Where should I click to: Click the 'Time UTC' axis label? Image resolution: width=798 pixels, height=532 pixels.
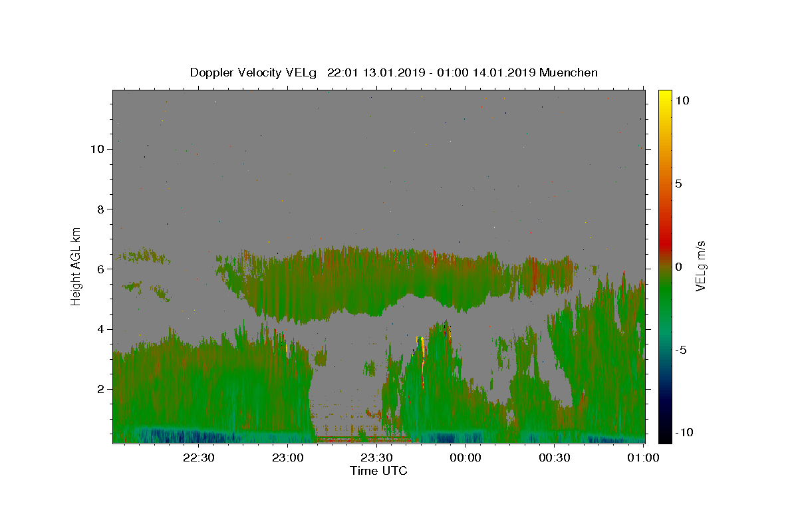pos(378,471)
